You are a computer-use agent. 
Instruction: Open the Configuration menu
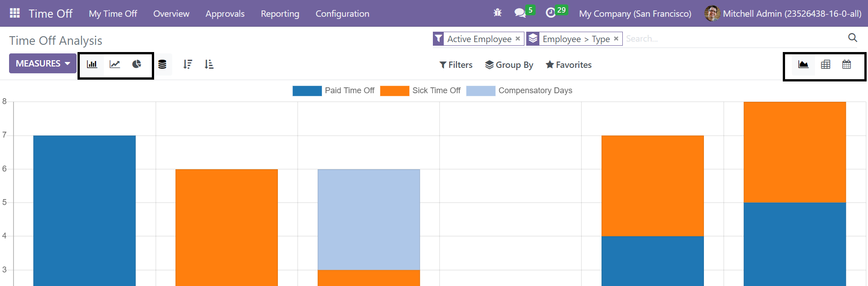coord(342,14)
